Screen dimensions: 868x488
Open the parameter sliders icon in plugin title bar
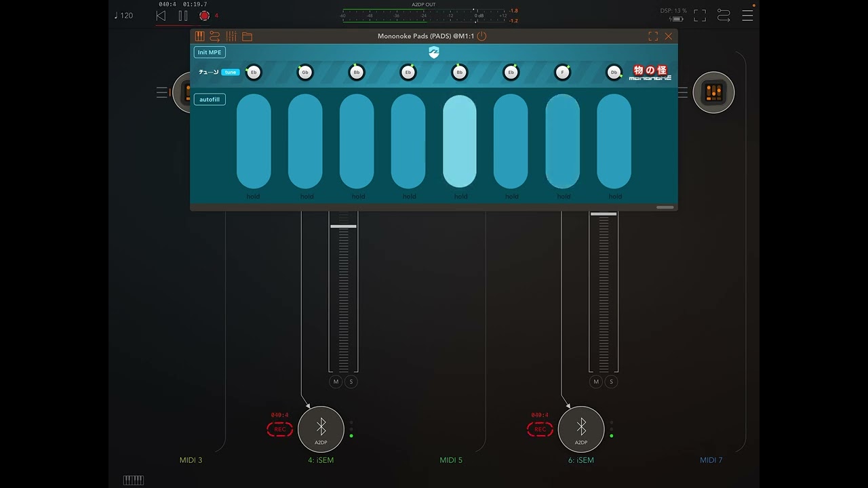(x=231, y=37)
